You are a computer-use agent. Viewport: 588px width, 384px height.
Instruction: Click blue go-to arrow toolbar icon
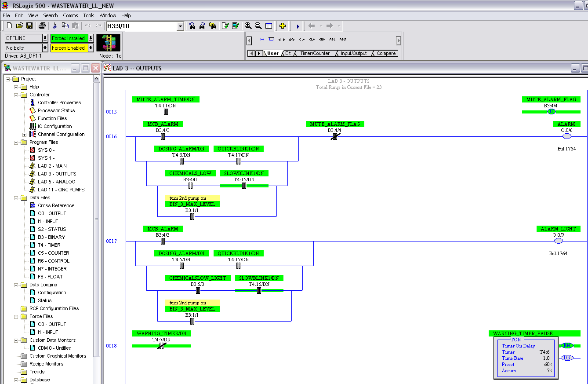298,26
